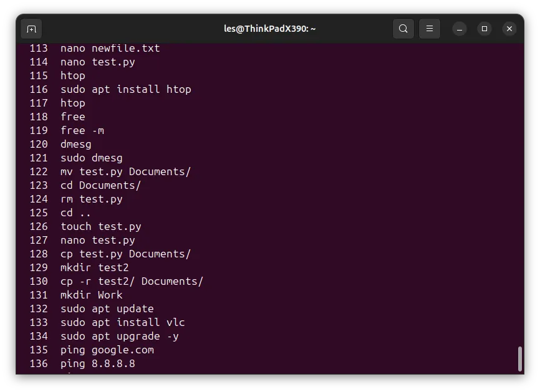Open the terminal search icon
This screenshot has height=392, width=540.
tap(403, 29)
